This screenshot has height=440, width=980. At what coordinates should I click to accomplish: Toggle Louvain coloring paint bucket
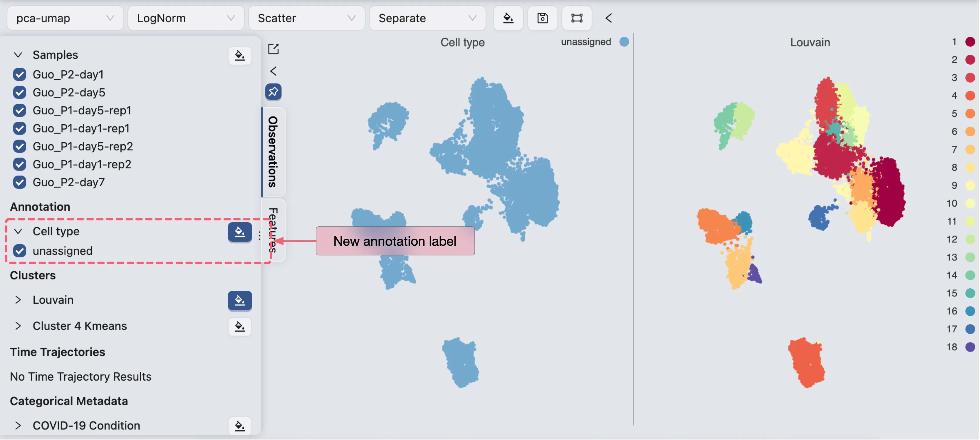tap(240, 300)
